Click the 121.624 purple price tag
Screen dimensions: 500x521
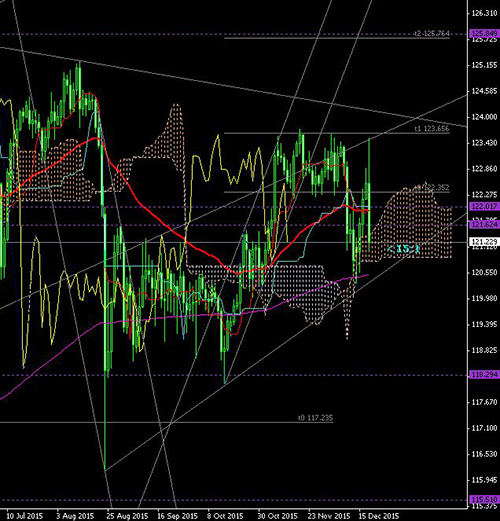485,224
